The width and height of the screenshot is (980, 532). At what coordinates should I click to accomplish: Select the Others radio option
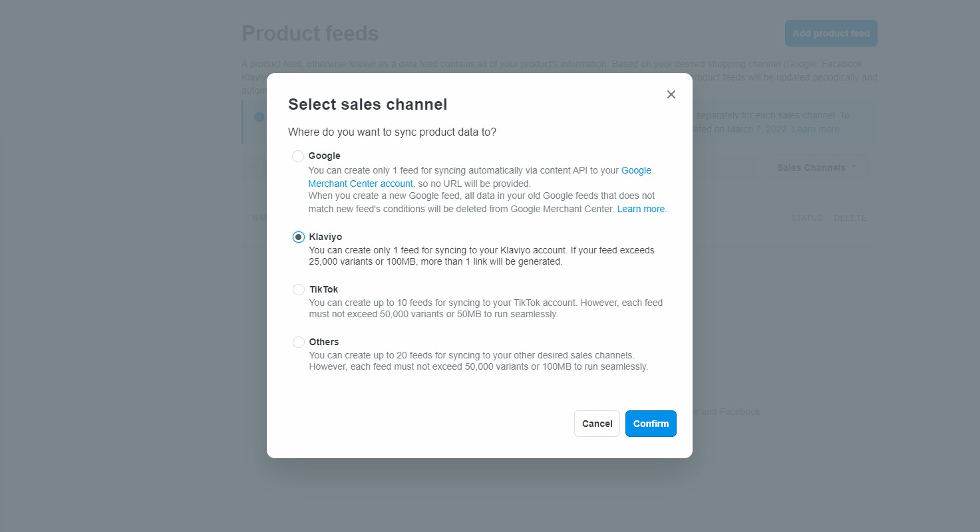(299, 342)
